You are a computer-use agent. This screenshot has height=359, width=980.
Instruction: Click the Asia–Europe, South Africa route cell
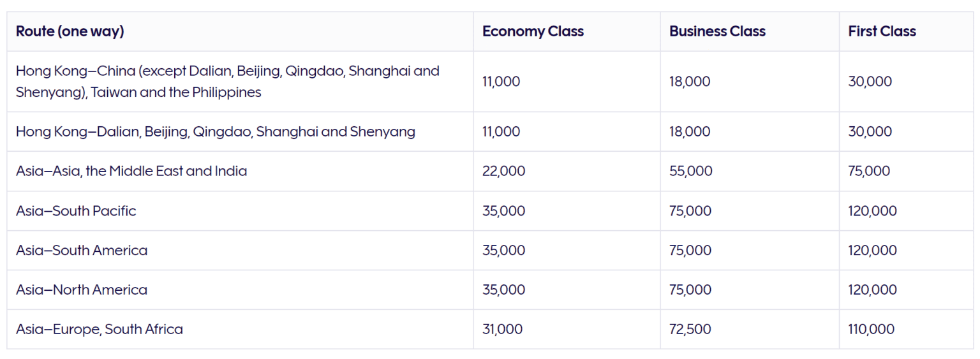[x=240, y=329]
